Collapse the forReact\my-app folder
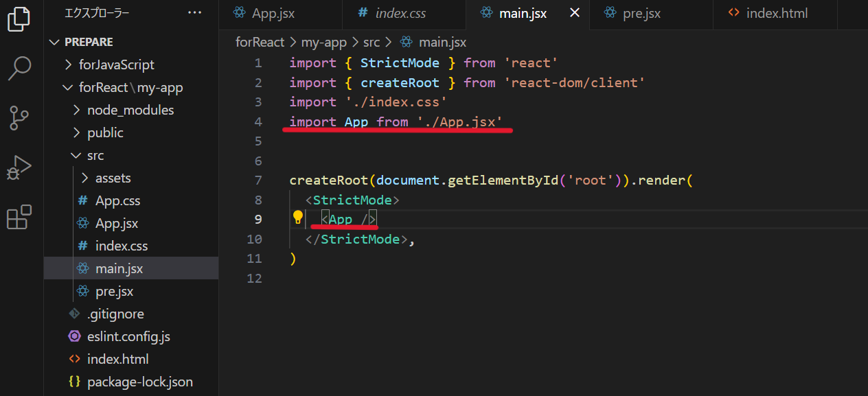This screenshot has width=868, height=396. [x=67, y=87]
